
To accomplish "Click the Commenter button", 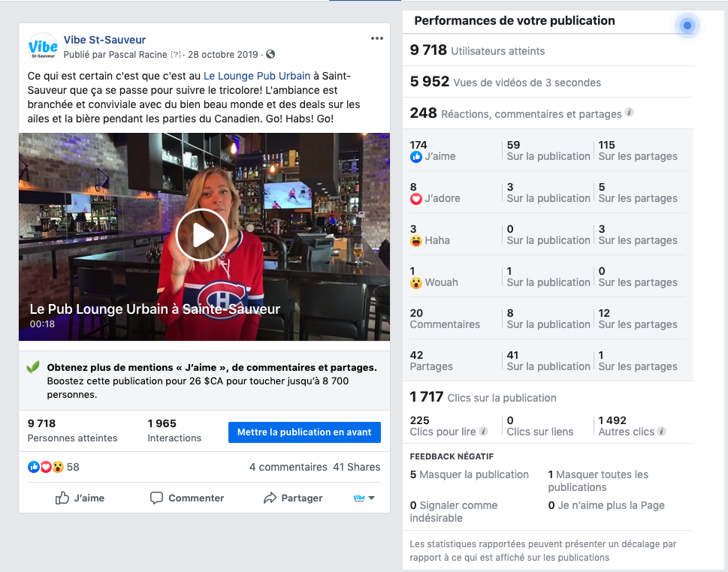I will (x=186, y=498).
